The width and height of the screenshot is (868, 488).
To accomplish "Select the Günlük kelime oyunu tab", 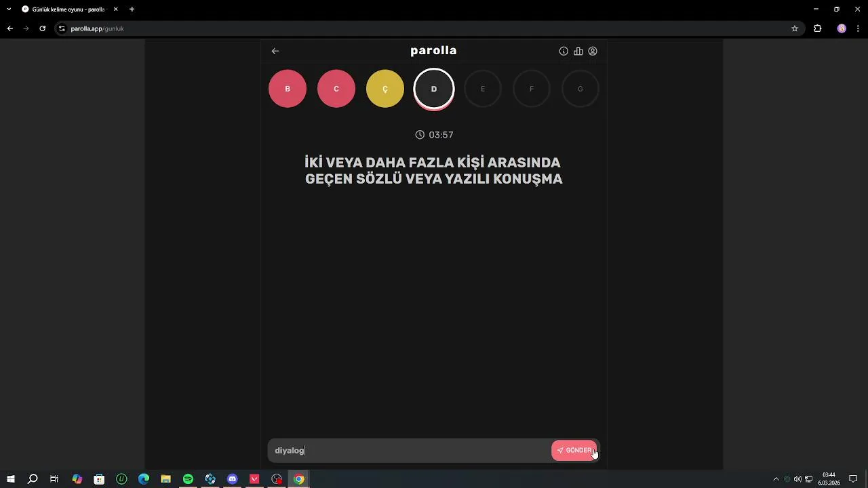I will click(x=68, y=9).
